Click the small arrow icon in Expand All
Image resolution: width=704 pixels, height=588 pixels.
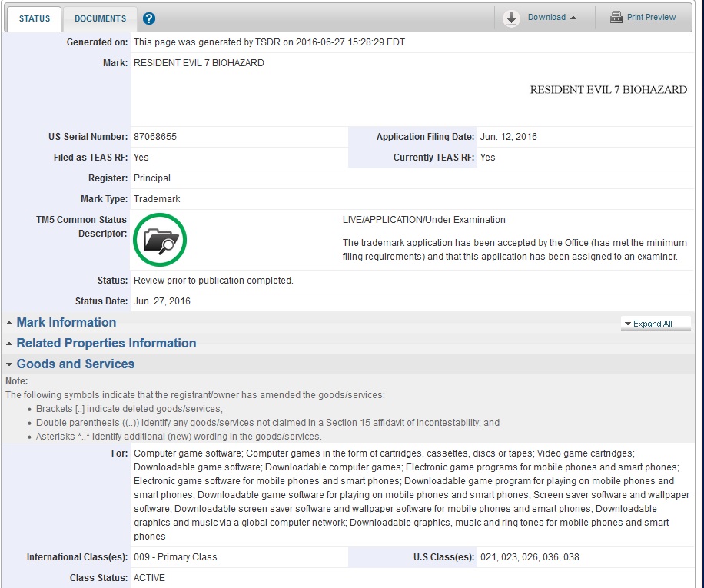pyautogui.click(x=628, y=324)
